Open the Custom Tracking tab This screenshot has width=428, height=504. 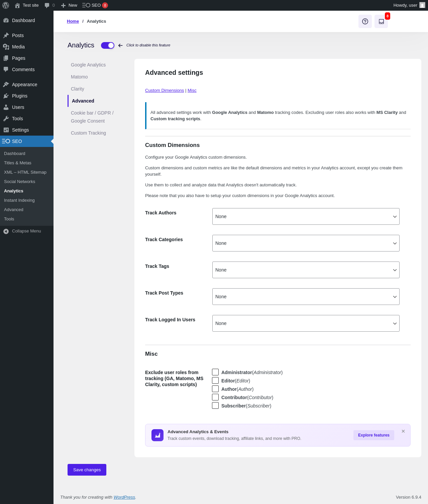[x=88, y=133]
